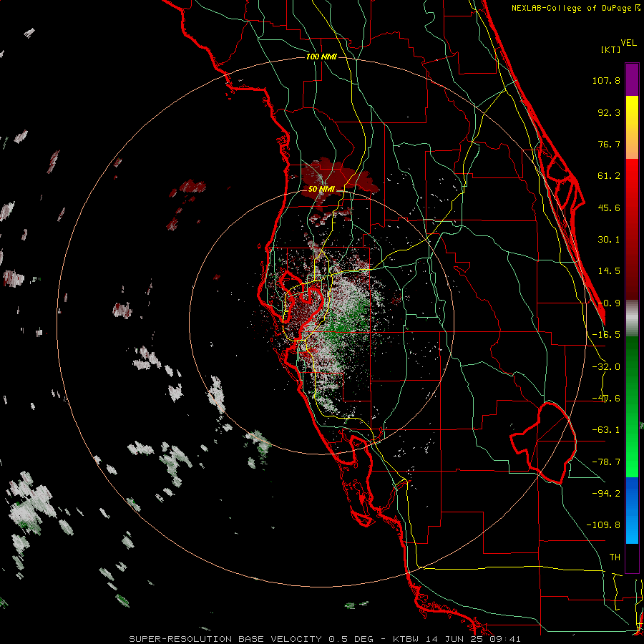Click the -78.7 velocity scale value
The image size is (644, 644).
(606, 462)
